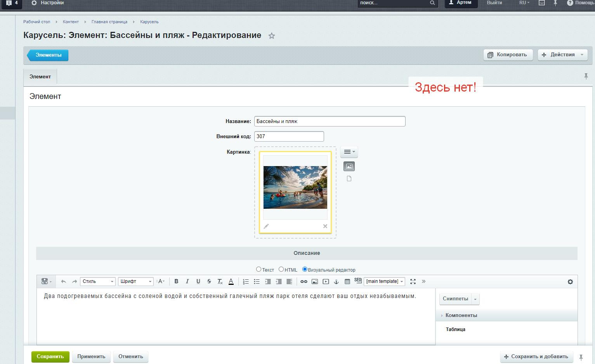595x364 pixels.
Task: Toggle underline formatting
Action: 198,281
